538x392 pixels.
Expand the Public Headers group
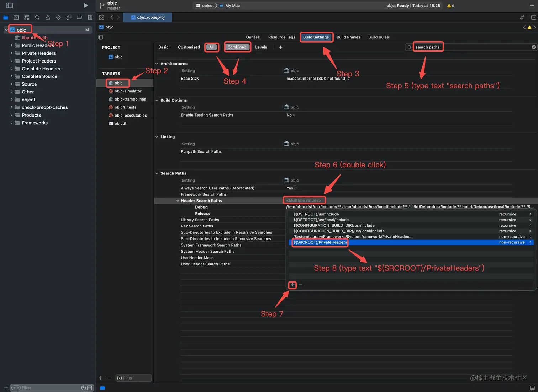click(11, 45)
